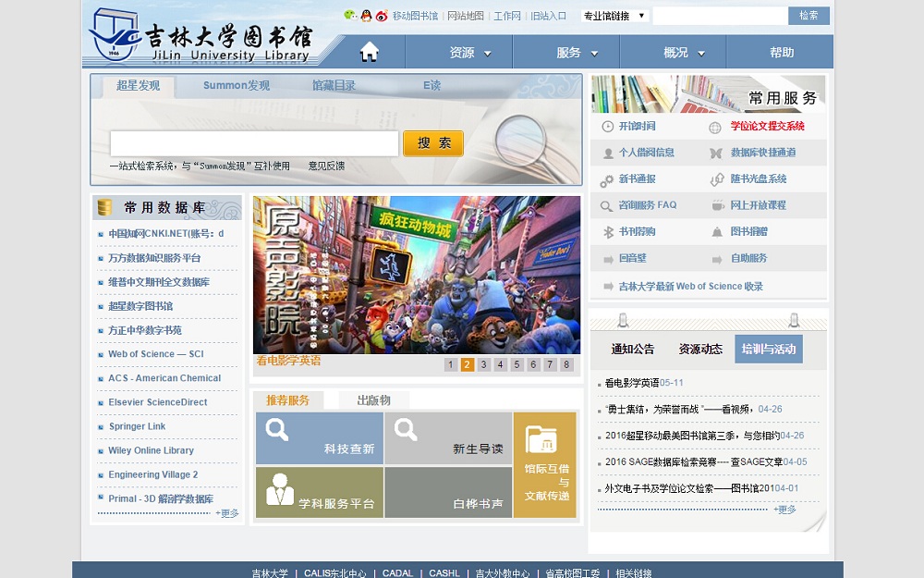Screen dimensions: 924x578
Task: Click the 疯狂动物城 banner image
Action: pos(417,275)
